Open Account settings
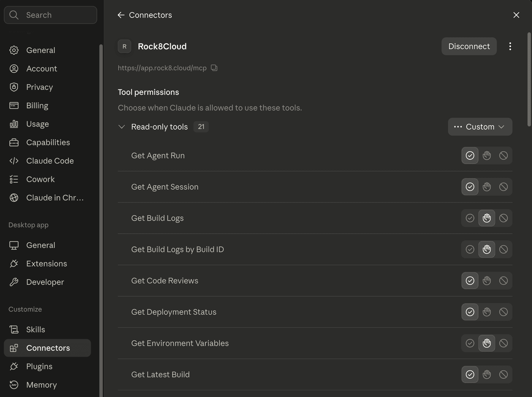This screenshot has height=397, width=532. pyautogui.click(x=47, y=68)
